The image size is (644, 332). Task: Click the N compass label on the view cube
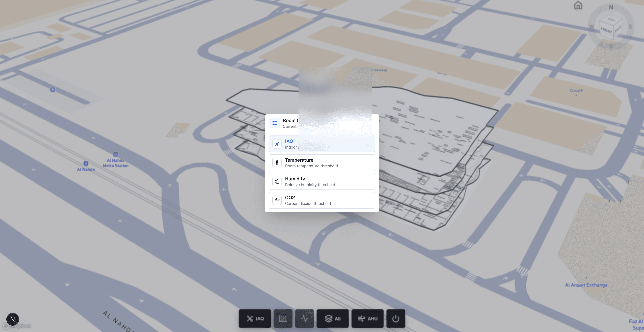pyautogui.click(x=611, y=7)
